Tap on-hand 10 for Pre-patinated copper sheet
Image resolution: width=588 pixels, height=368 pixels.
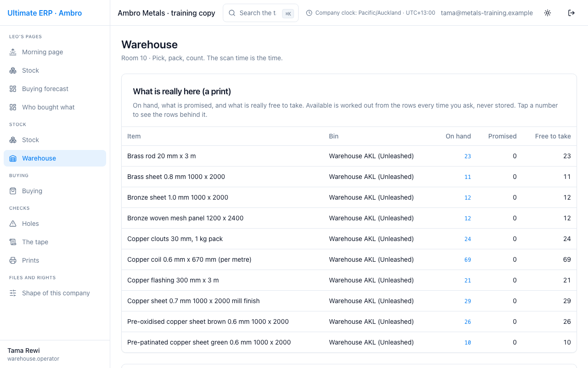468,342
